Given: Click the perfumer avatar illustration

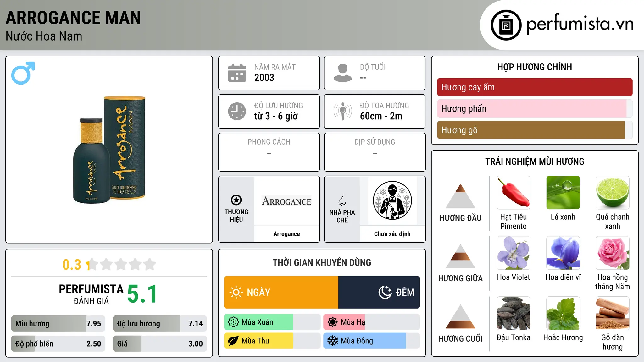Looking at the screenshot, I should 392,200.
